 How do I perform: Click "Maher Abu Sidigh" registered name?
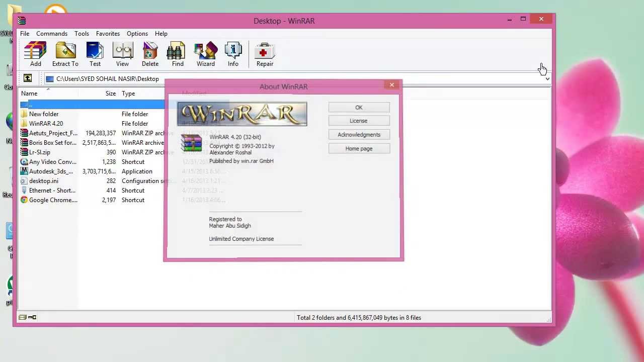tap(230, 226)
